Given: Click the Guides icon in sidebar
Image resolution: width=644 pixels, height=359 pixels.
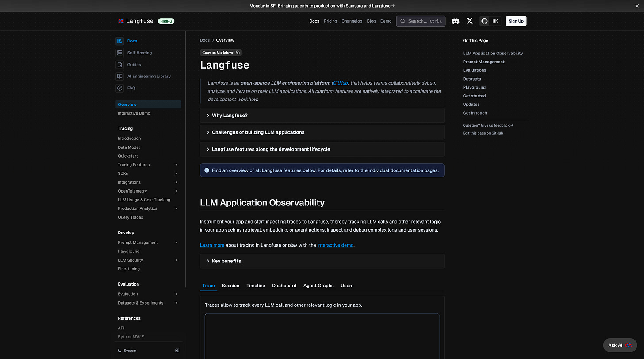Looking at the screenshot, I should point(119,65).
